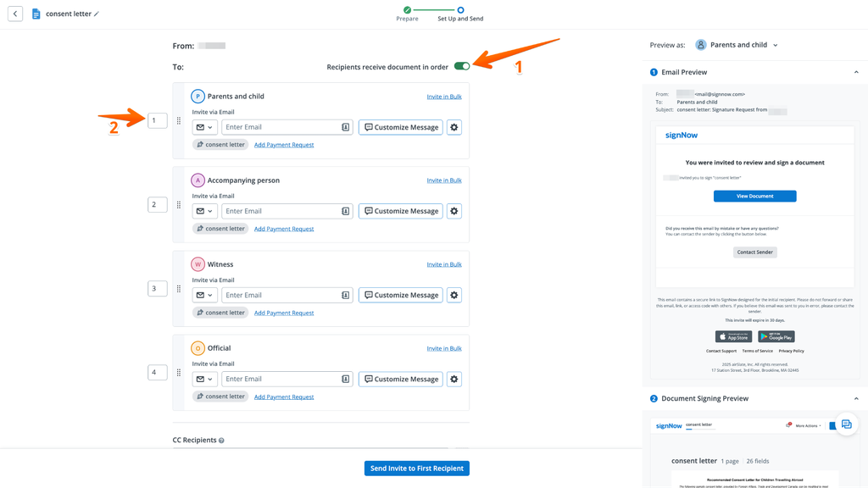
Task: Collapse the Document Signing Preview section
Action: [x=856, y=399]
